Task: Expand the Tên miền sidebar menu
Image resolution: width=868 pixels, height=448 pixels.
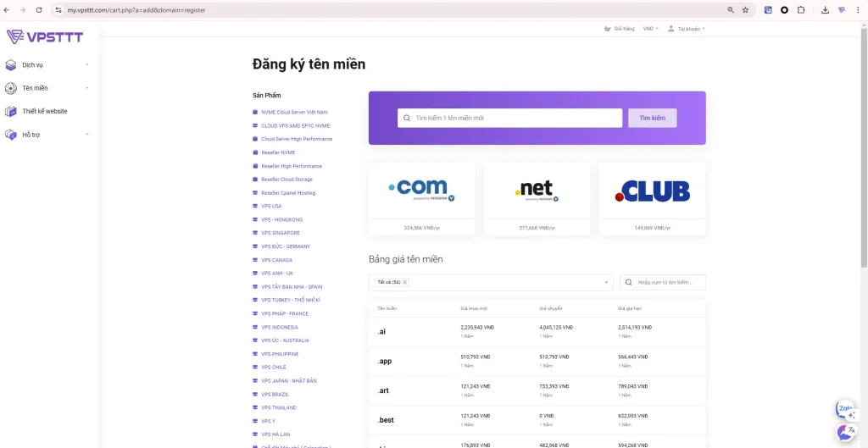Action: click(x=87, y=88)
